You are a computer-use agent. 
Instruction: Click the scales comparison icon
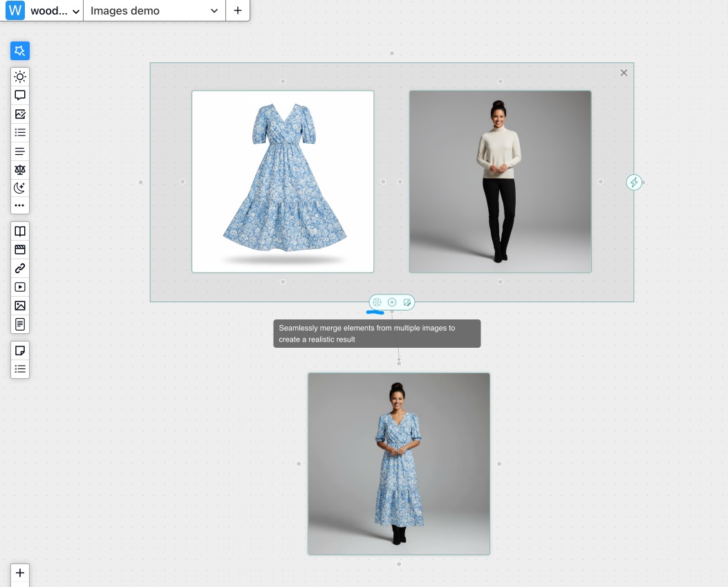point(20,170)
